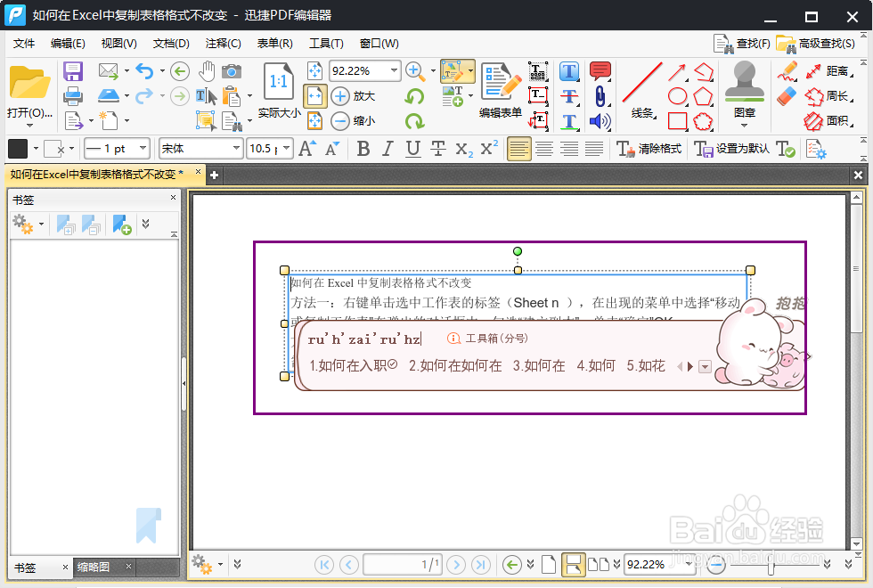Click the 实际大小 actual size icon
The image size is (873, 588).
click(x=278, y=80)
